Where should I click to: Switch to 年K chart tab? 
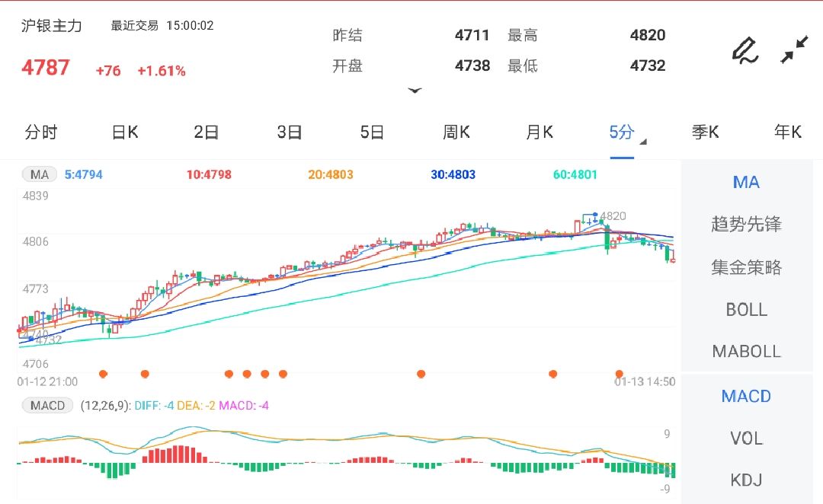pyautogui.click(x=788, y=132)
